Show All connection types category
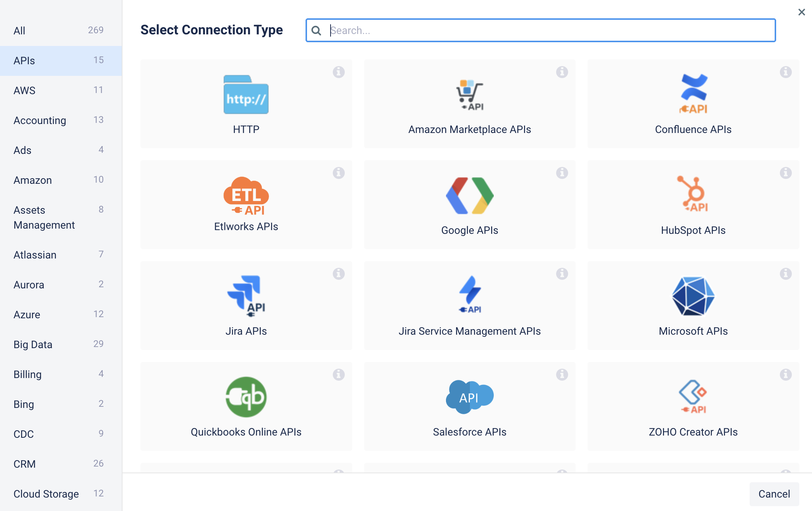 [61, 31]
